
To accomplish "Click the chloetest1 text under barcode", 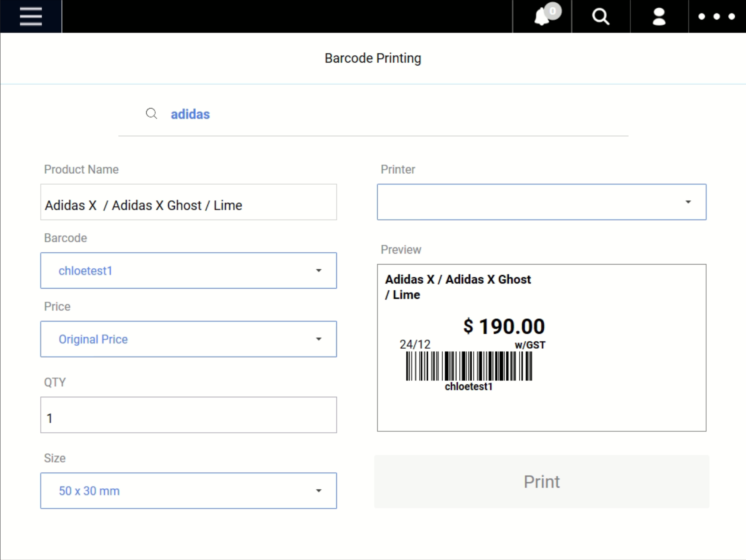I will point(469,387).
